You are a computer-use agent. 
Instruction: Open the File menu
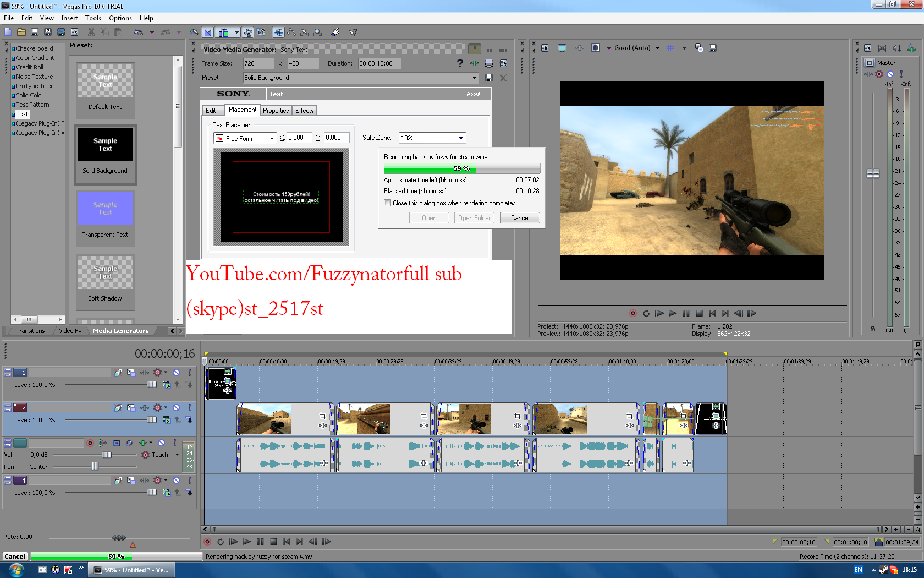[x=9, y=18]
